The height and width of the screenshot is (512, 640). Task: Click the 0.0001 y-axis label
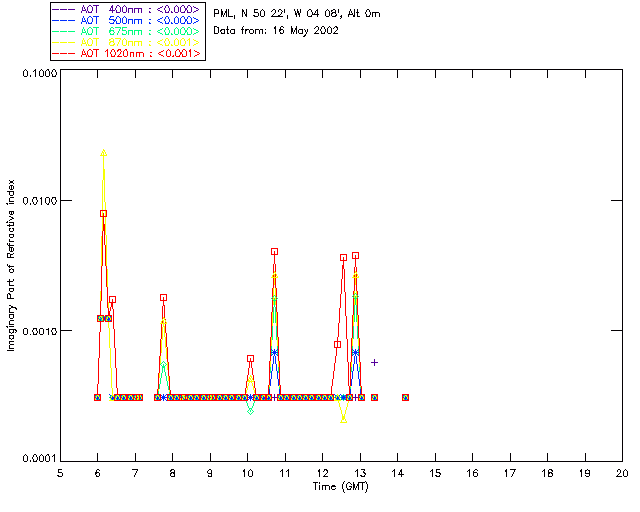[40, 459]
